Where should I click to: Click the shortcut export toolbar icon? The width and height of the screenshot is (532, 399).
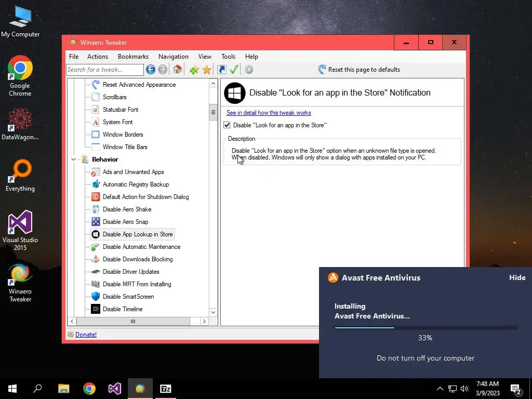221,70
